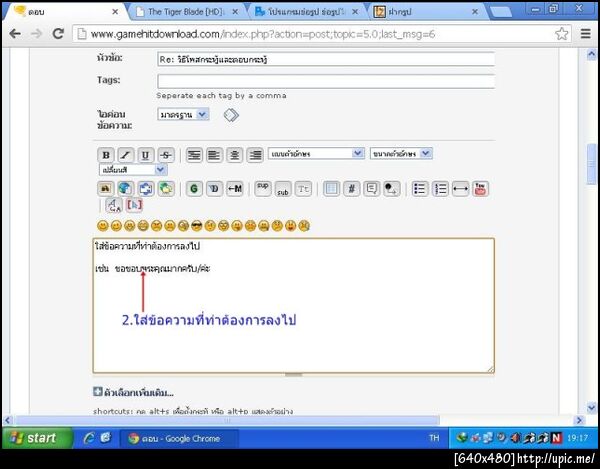Toggle bold formatting with the B button
The width and height of the screenshot is (600, 469).
(106, 155)
